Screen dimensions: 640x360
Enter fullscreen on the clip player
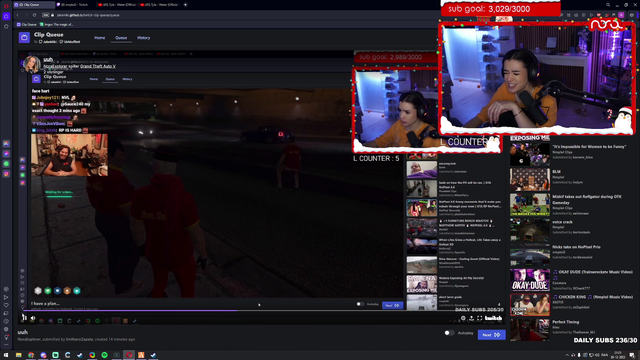(x=480, y=318)
